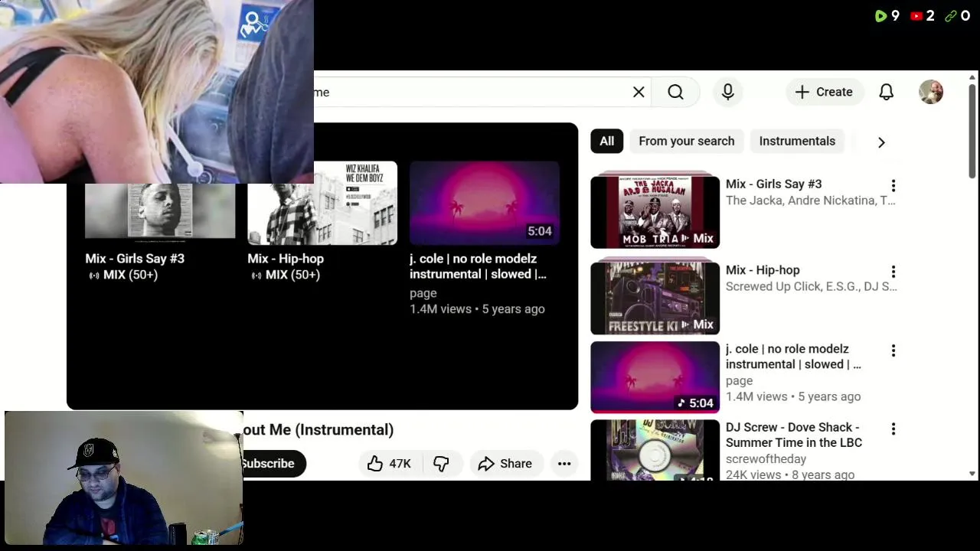
Task: Open options menu for Mix - Girls Say #3
Action: tap(893, 186)
